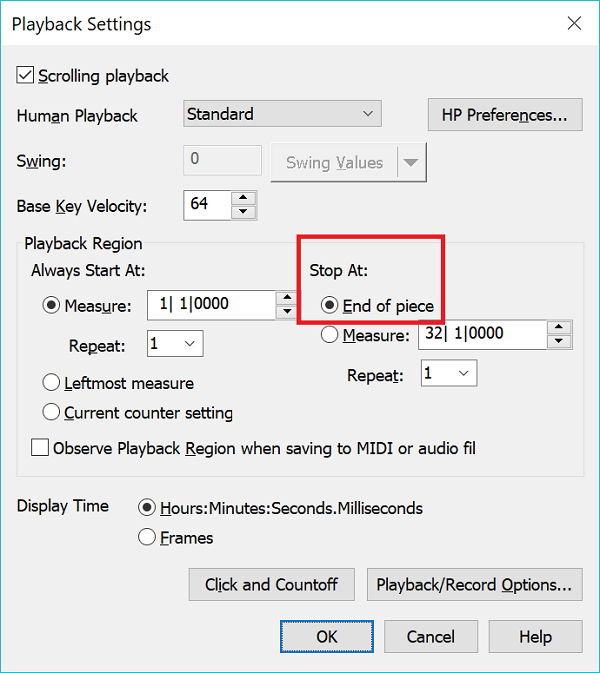Select Stop At Measure radio button
Screen dimensions: 600x673
coord(328,336)
